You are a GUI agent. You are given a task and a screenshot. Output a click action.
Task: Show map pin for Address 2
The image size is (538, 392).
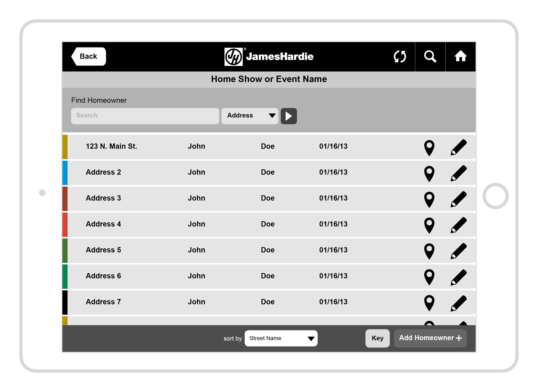click(x=429, y=174)
